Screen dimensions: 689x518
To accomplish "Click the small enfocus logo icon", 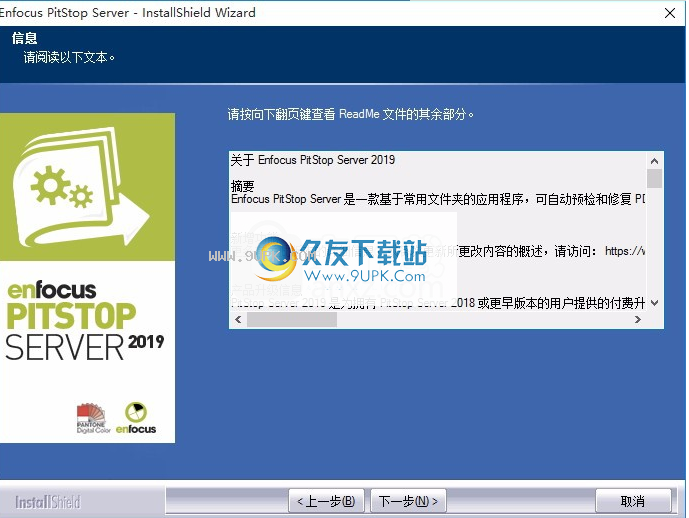I will [x=136, y=418].
